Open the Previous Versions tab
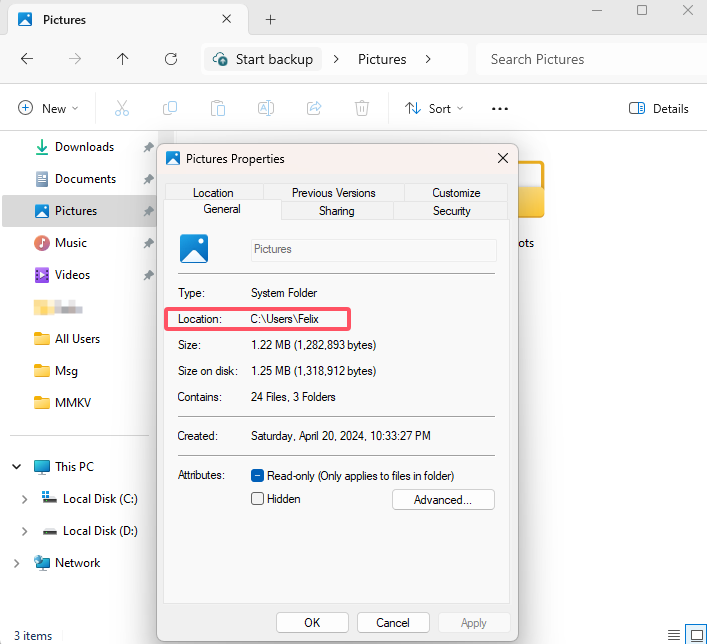The height and width of the screenshot is (644, 707). [333, 193]
